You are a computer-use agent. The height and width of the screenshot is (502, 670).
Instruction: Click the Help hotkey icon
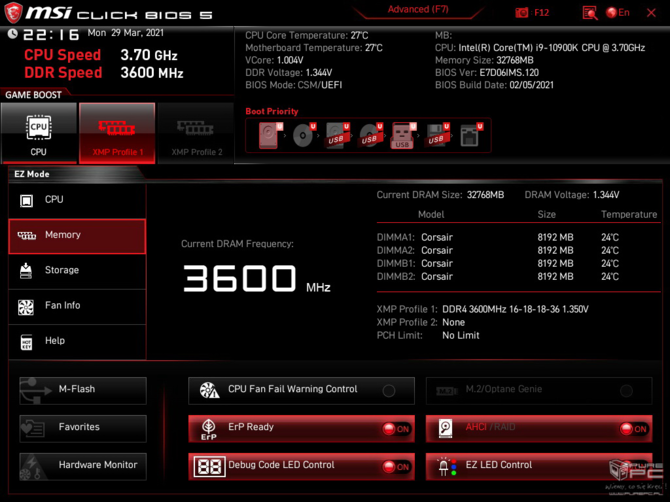click(x=26, y=342)
